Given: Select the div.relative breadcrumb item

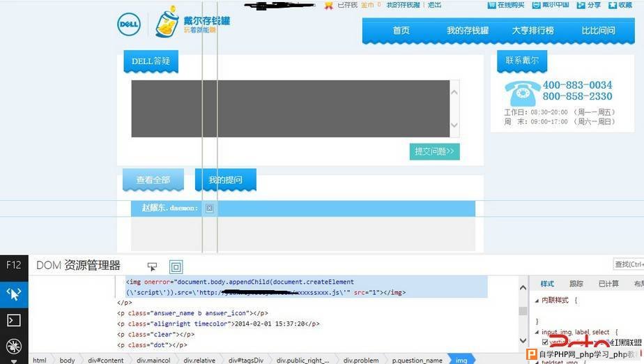Looking at the screenshot, I should (x=199, y=361).
